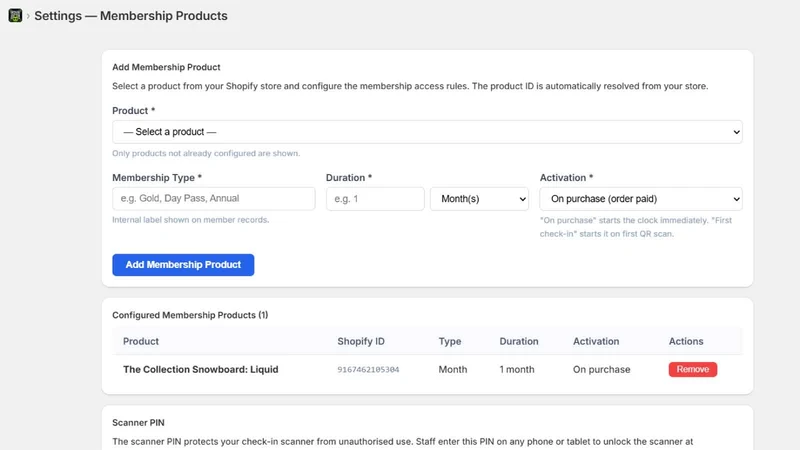The height and width of the screenshot is (450, 800).
Task: Click the Product column header
Action: click(141, 341)
